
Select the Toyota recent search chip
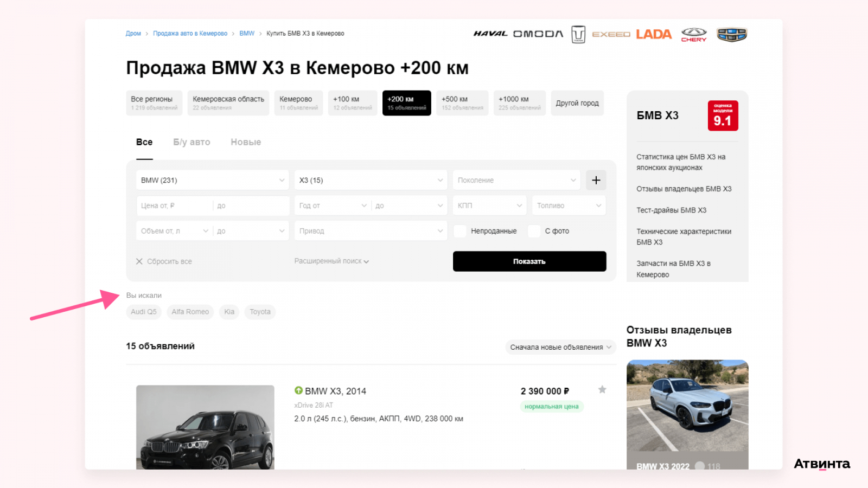coord(260,312)
